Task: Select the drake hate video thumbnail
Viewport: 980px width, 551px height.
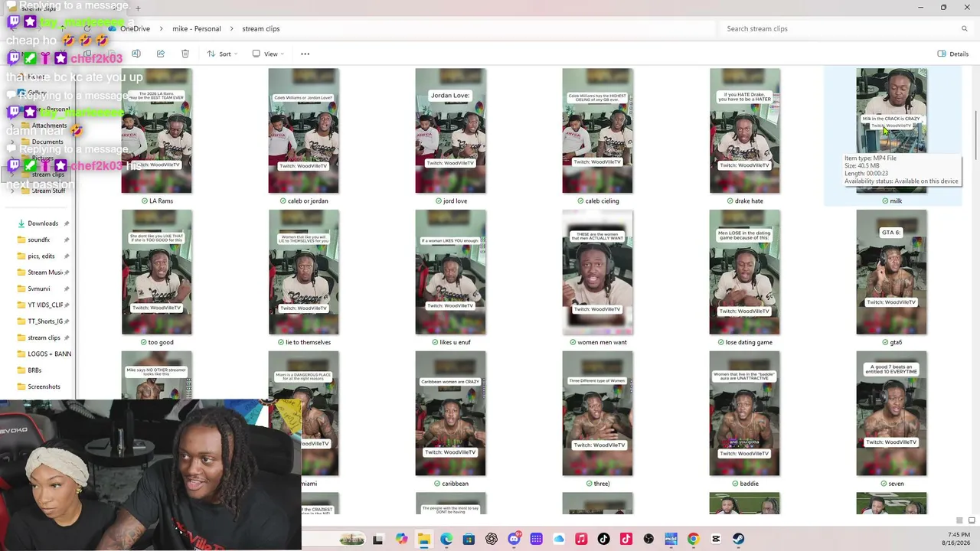Action: pos(744,131)
